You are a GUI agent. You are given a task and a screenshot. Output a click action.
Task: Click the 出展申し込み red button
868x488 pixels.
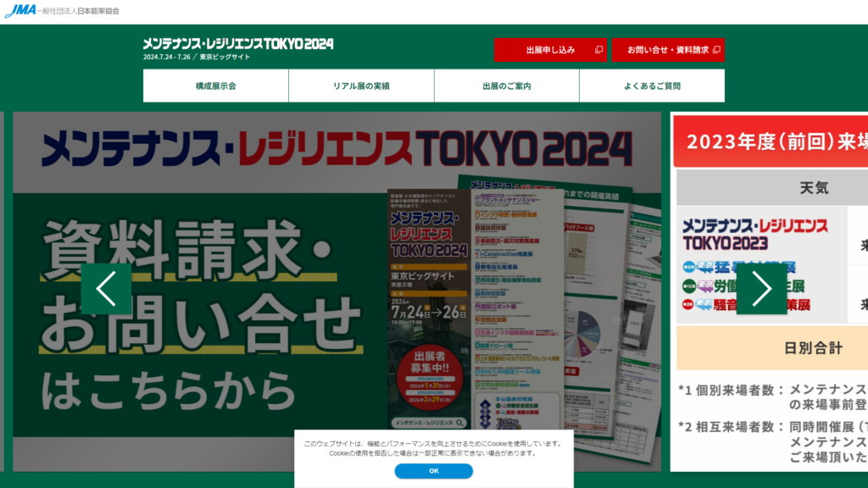tap(550, 50)
